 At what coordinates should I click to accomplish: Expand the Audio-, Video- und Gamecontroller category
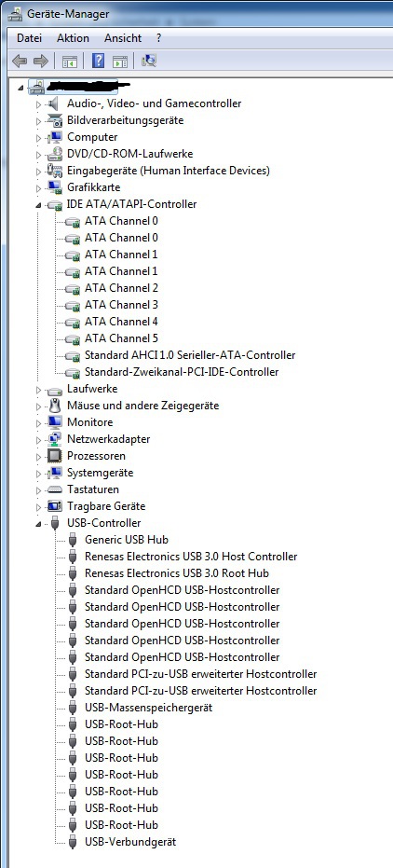(x=38, y=103)
